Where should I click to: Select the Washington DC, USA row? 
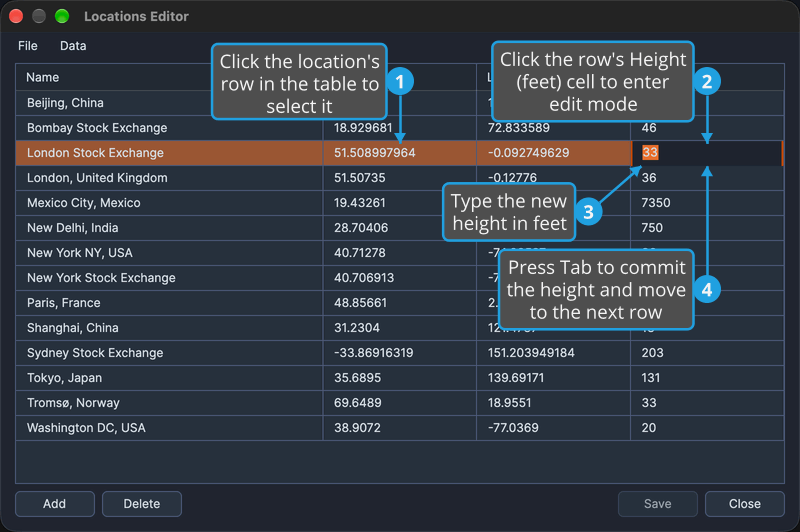click(x=399, y=427)
